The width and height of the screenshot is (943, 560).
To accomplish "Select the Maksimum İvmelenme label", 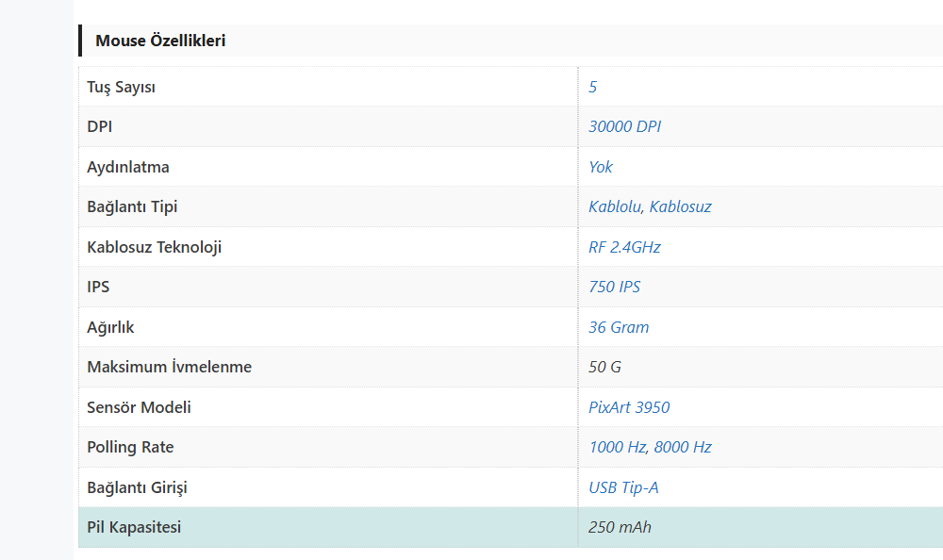I will pos(169,367).
